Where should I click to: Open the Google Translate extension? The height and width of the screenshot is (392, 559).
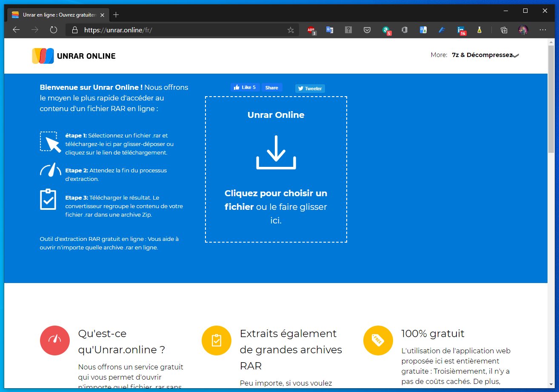[329, 30]
